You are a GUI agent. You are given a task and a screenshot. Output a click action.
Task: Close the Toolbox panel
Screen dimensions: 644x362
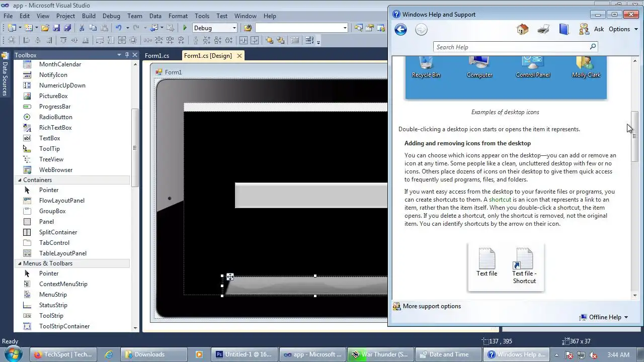[135, 55]
